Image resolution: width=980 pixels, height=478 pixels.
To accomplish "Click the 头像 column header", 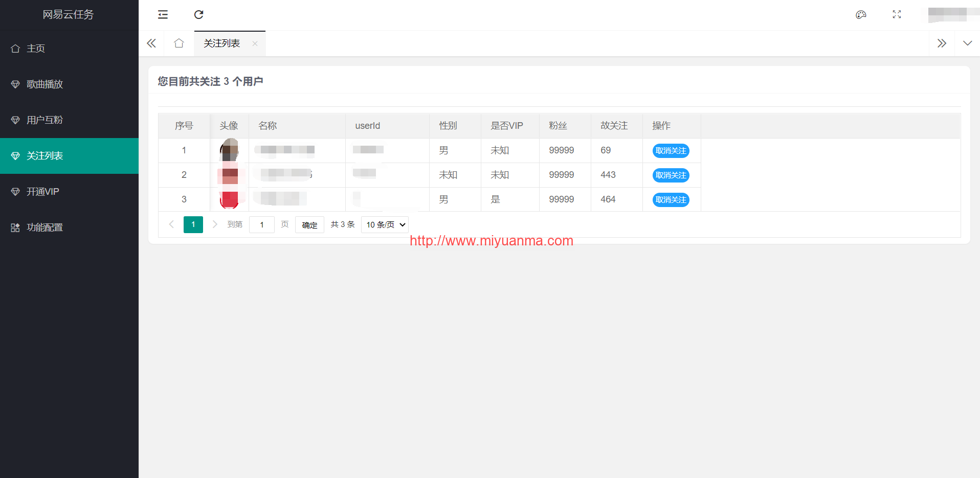I will point(229,126).
